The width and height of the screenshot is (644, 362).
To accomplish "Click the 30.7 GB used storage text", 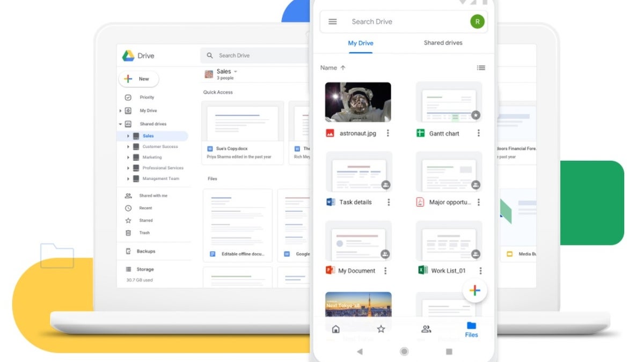I will (140, 280).
